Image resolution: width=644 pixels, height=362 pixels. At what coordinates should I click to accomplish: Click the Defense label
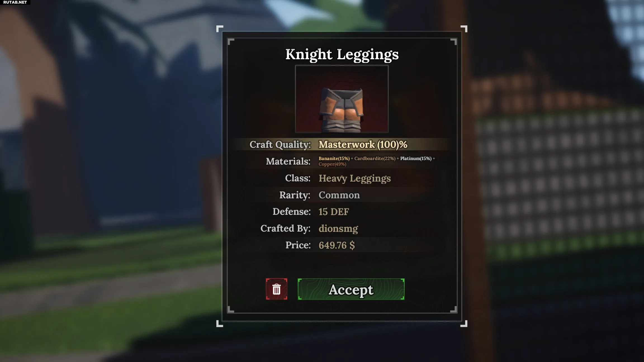pos(292,212)
